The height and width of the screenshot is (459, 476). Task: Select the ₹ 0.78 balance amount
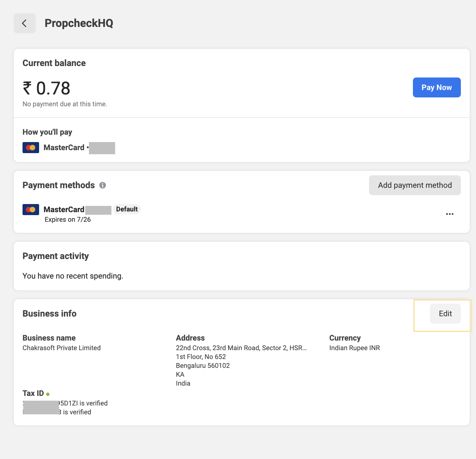46,88
